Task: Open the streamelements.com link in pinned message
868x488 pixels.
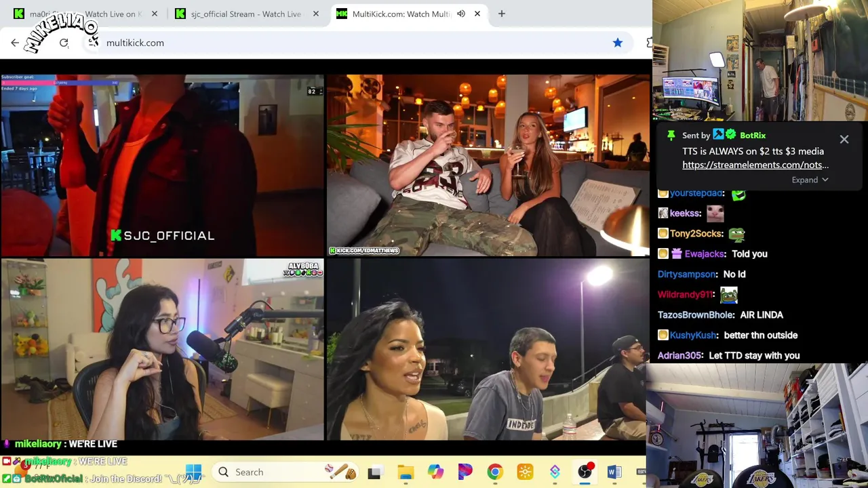Action: tap(755, 165)
